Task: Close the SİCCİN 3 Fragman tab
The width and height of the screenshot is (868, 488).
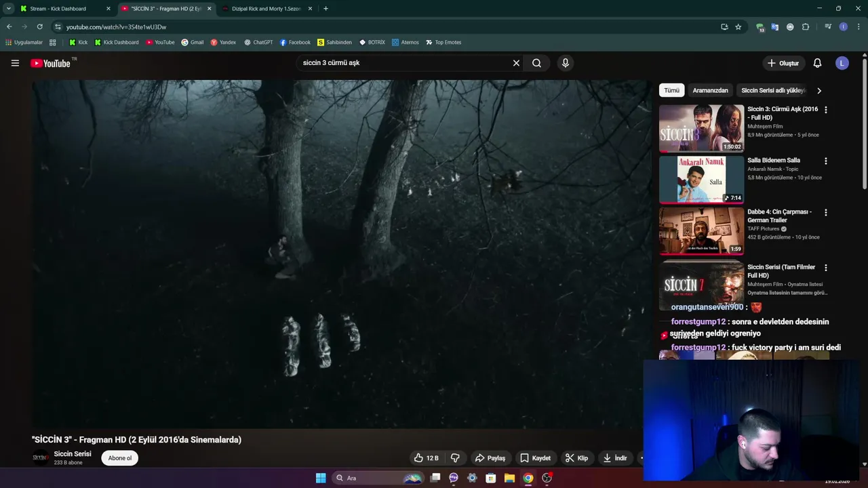Action: (209, 9)
